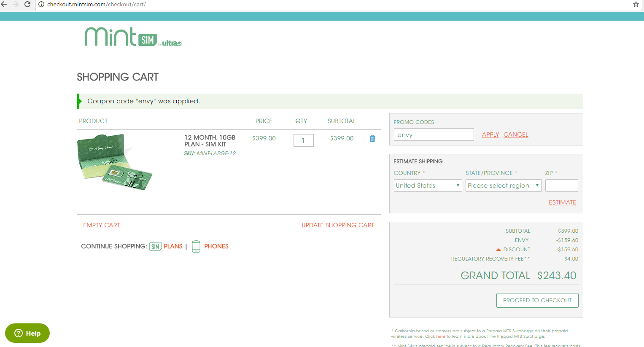The width and height of the screenshot is (644, 347).
Task: Click the ZIP code field
Action: coord(561,186)
